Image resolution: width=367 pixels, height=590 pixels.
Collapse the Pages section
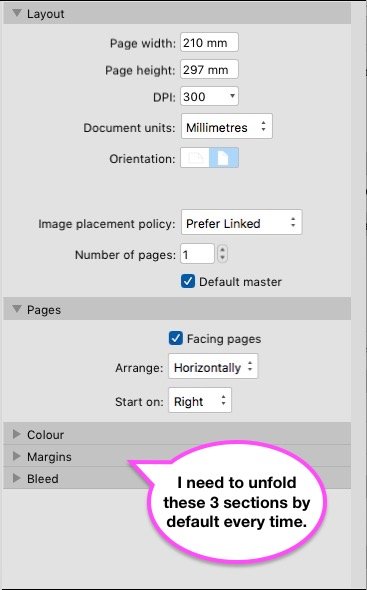tap(17, 309)
